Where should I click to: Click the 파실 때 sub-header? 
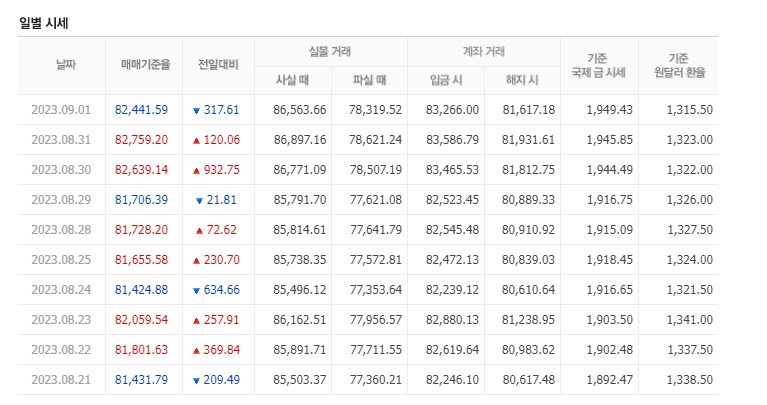point(370,80)
